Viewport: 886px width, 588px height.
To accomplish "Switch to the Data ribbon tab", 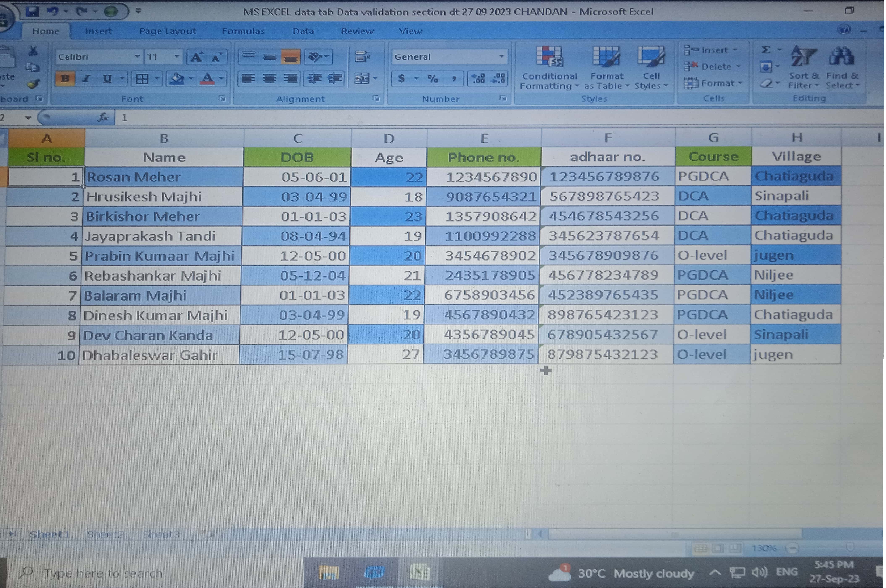I will [303, 31].
